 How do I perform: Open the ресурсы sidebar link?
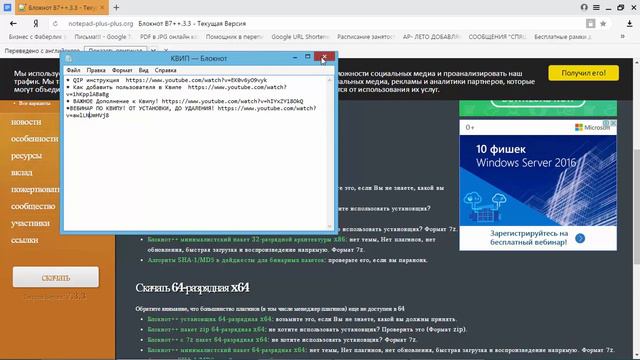26,156
